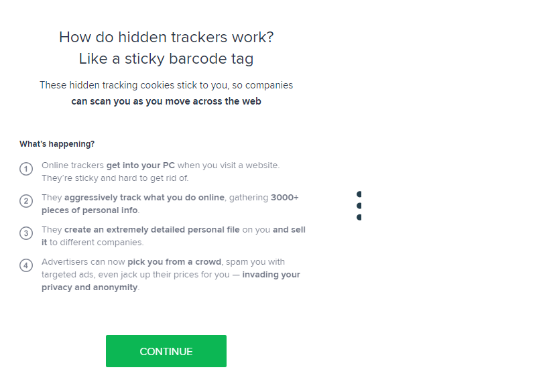Select the circled number 3 step icon
The height and width of the screenshot is (392, 549).
(x=26, y=233)
